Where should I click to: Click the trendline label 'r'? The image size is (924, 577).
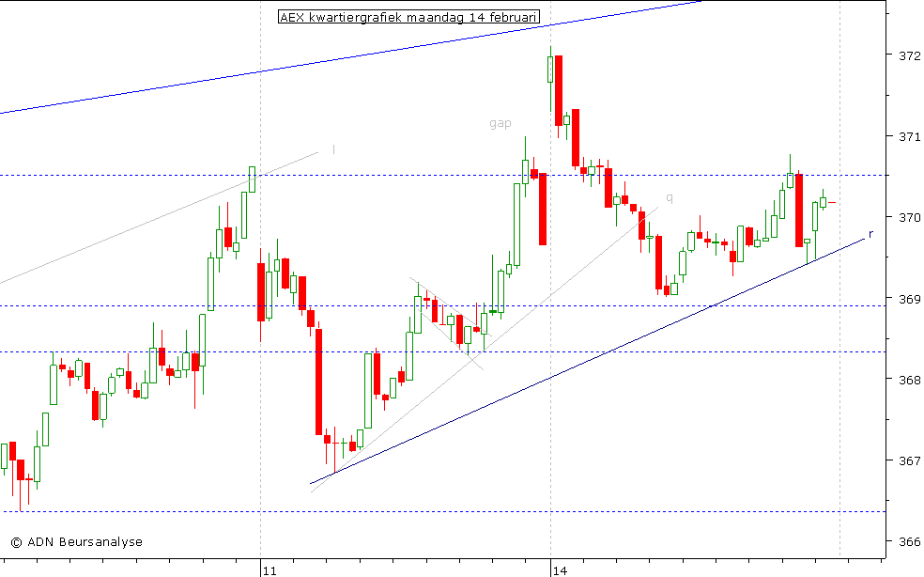(871, 234)
